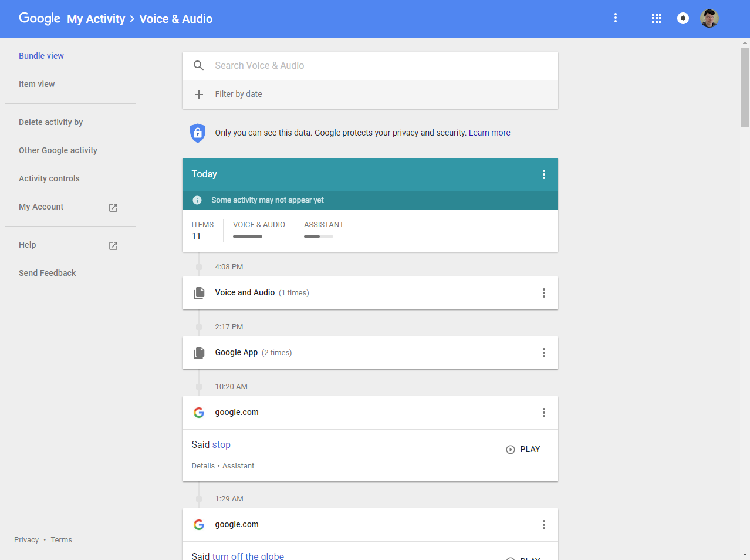The height and width of the screenshot is (560, 750).
Task: Click the document icon next to Voice and Audio
Action: click(199, 292)
